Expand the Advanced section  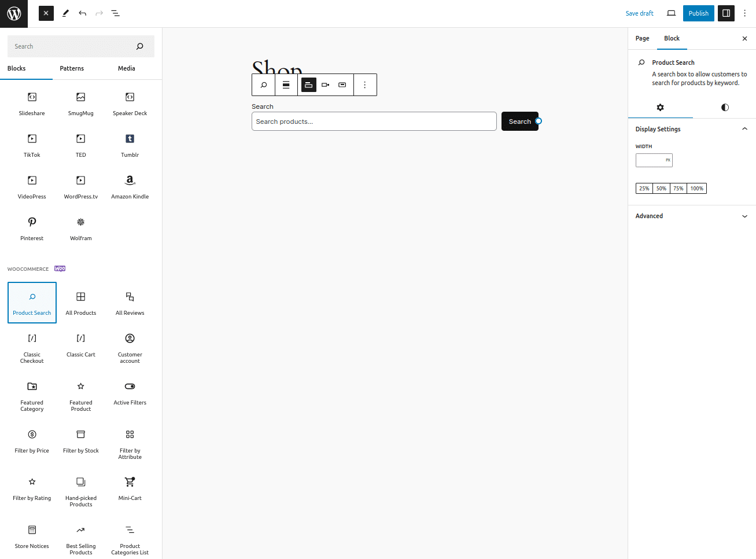[691, 216]
